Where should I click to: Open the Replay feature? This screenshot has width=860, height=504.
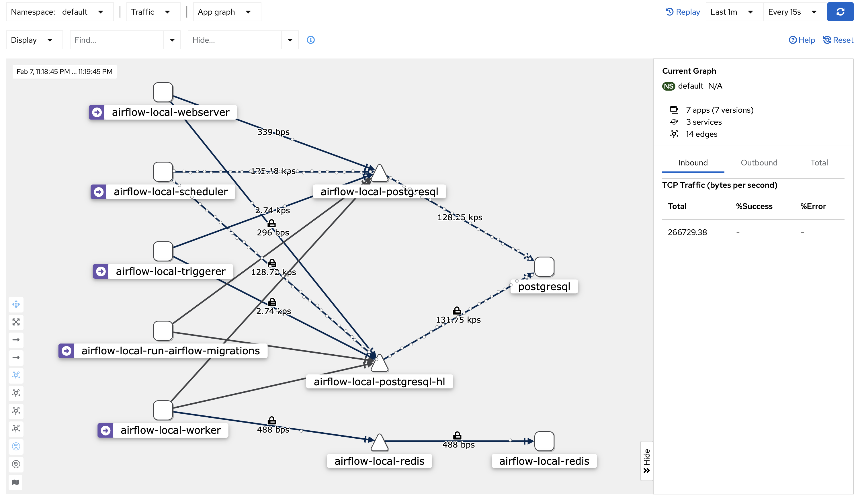coord(682,12)
